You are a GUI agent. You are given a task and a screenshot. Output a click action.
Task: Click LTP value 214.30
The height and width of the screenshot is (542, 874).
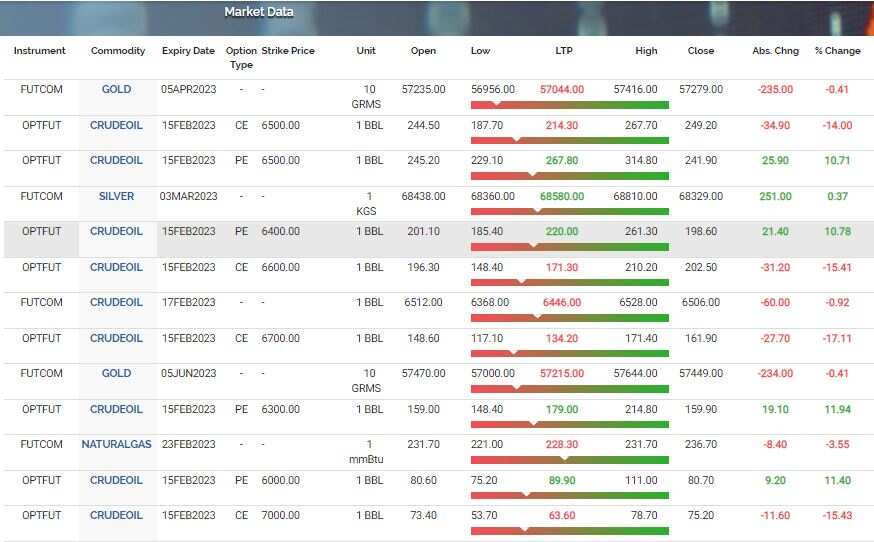point(562,125)
